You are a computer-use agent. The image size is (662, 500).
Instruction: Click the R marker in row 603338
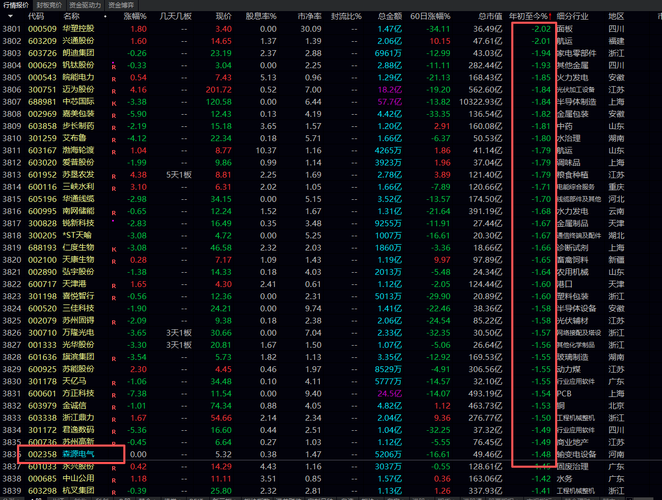(114, 419)
